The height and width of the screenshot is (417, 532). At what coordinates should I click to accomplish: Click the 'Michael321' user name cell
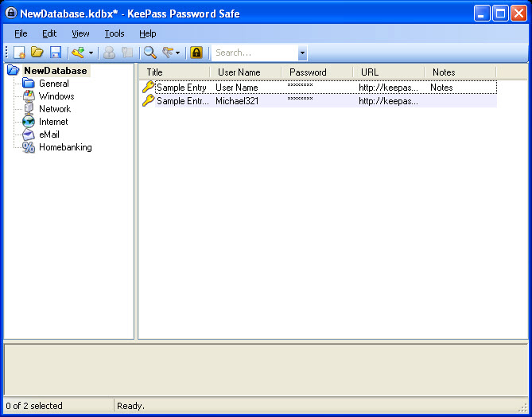[x=237, y=101]
